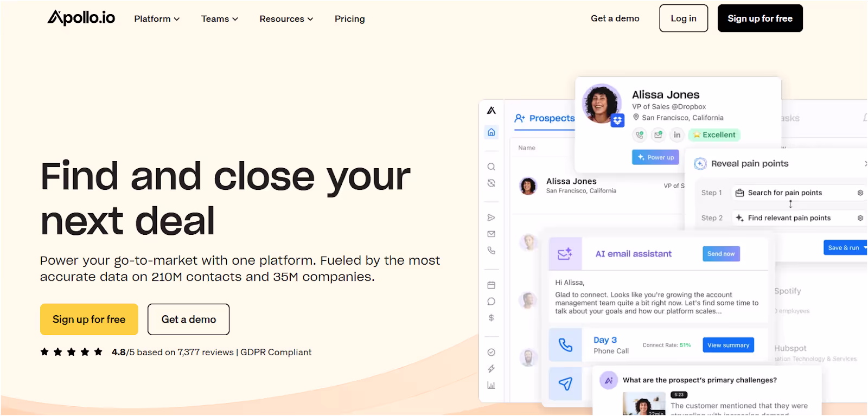
Task: Click San Francisco location pin on profile card
Action: tap(636, 117)
